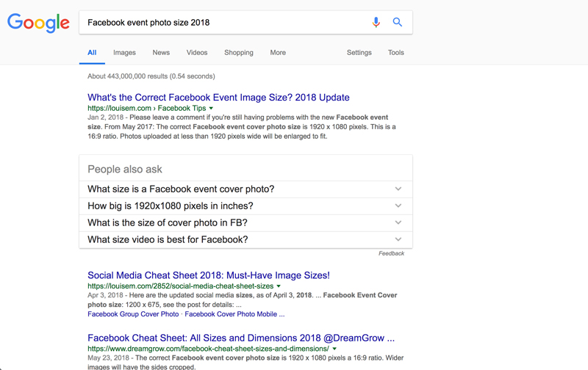
Task: Open the More search categories menu
Action: [x=278, y=53]
